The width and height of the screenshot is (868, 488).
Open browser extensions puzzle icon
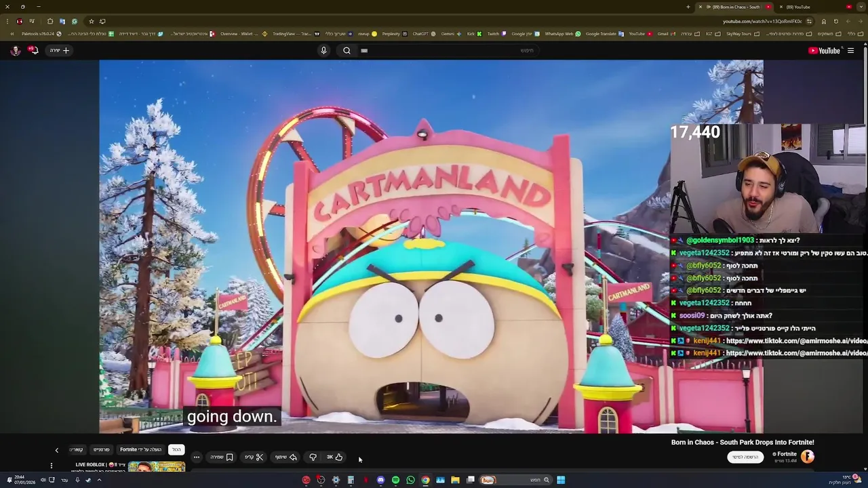[50, 21]
